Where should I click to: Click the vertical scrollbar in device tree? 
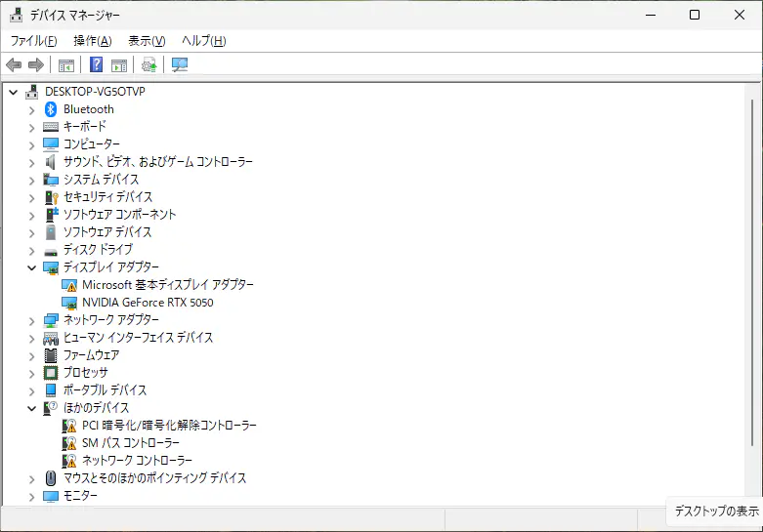752,293
